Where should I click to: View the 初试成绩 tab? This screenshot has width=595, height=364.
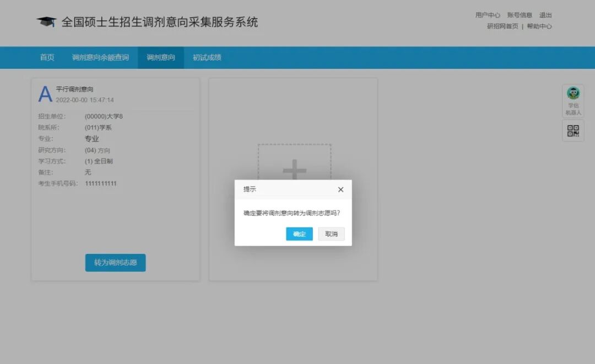206,57
